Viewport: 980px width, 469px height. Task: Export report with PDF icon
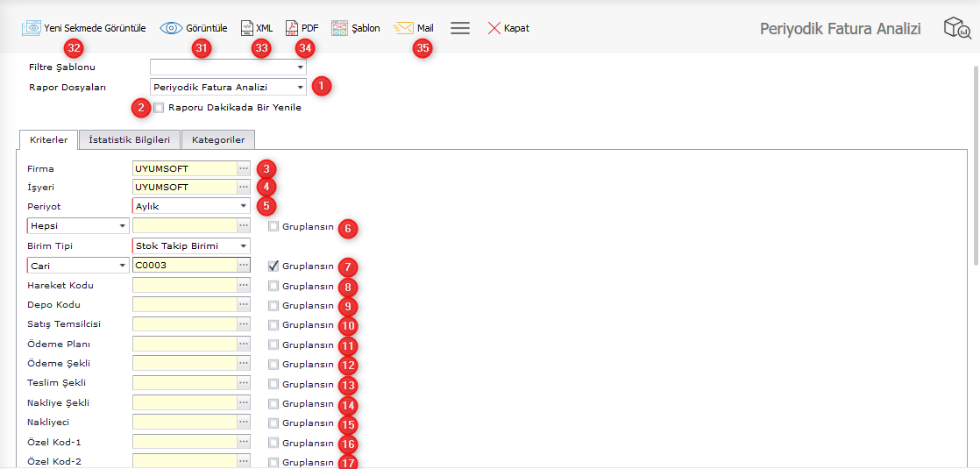(x=293, y=28)
